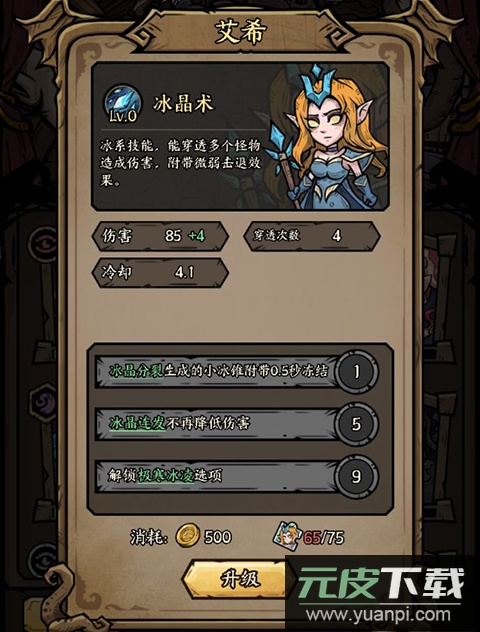
Task: Tap the hero shard card icon
Action: (x=287, y=536)
